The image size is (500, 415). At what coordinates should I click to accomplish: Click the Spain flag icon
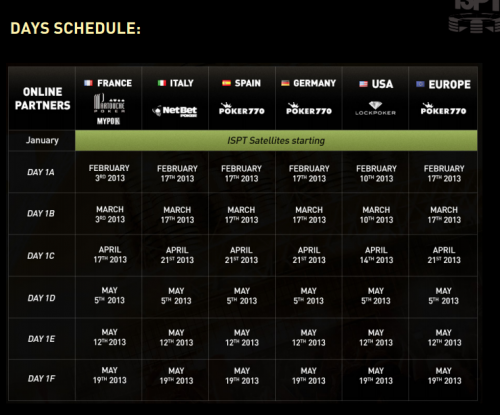coord(226,83)
